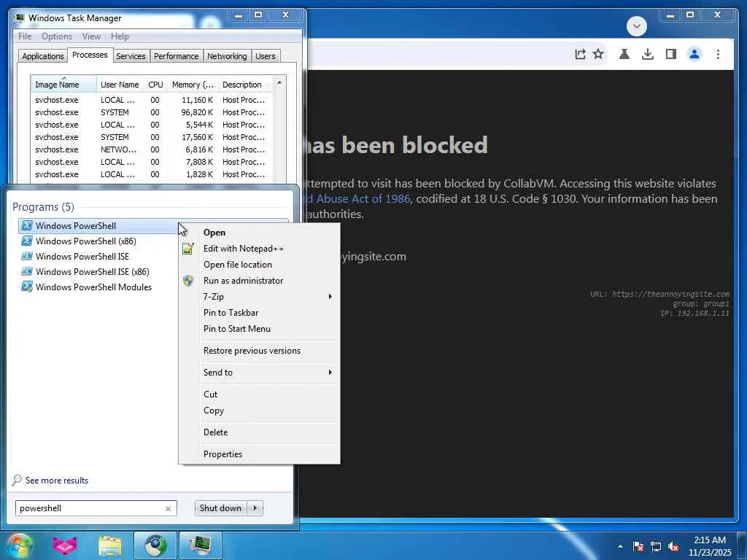
Task: Click the Windows PowerShell ISE icon
Action: [27, 256]
